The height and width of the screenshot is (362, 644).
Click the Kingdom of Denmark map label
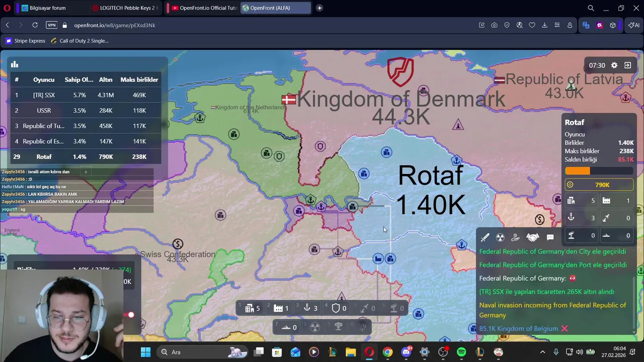pos(400,99)
